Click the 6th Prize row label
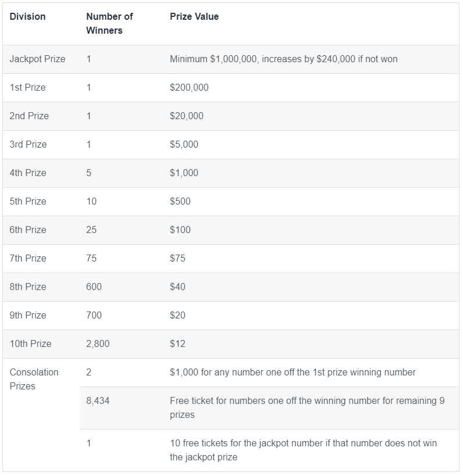Viewport: 463px width, 476px height. (x=28, y=230)
